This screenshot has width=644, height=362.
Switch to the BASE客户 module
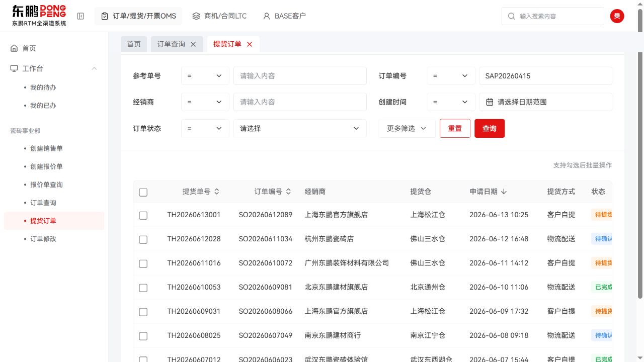(x=284, y=16)
